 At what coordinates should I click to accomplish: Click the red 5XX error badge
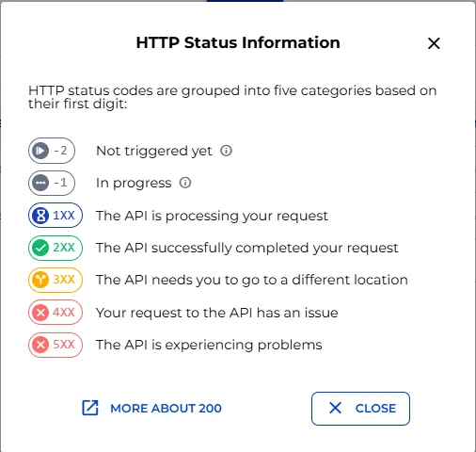56,345
